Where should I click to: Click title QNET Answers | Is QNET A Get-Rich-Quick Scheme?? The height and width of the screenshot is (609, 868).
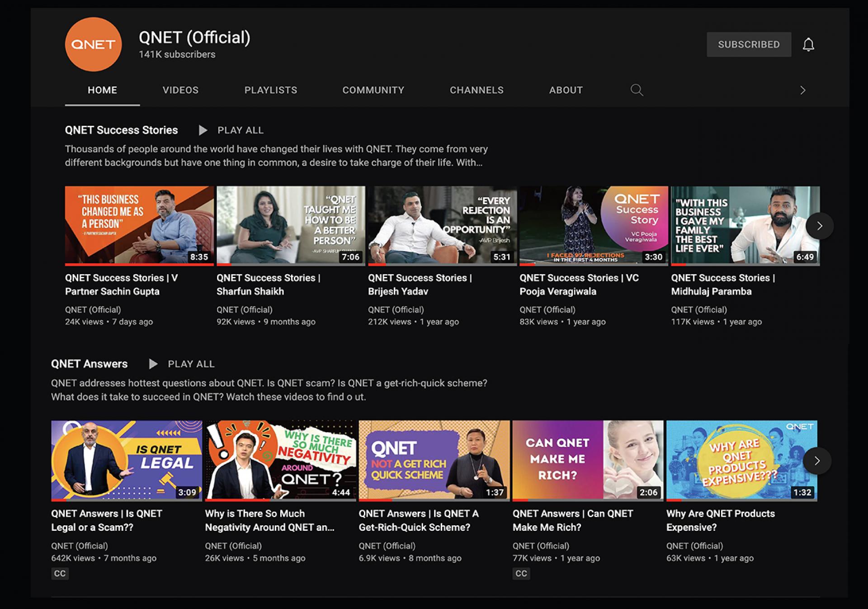pos(419,520)
